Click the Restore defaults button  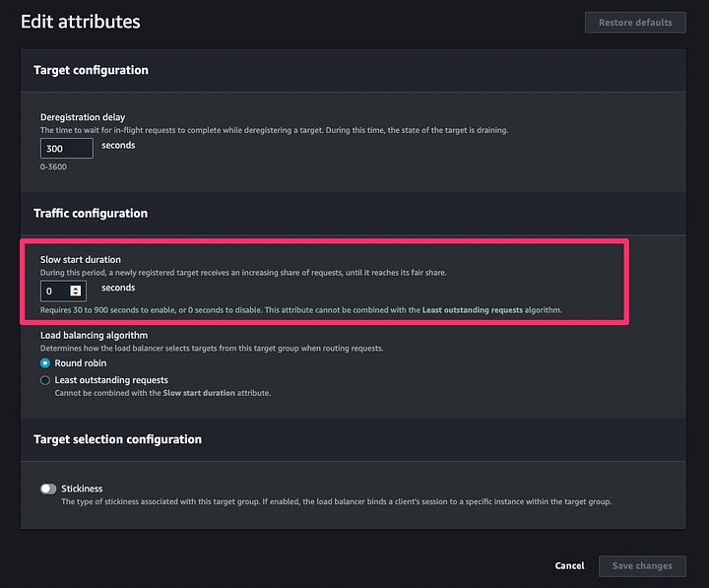[x=635, y=23]
